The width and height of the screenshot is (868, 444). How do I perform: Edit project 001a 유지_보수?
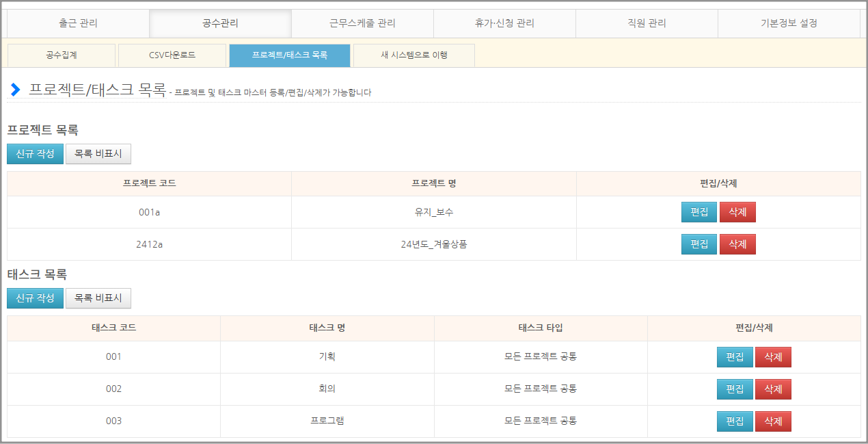[699, 213]
